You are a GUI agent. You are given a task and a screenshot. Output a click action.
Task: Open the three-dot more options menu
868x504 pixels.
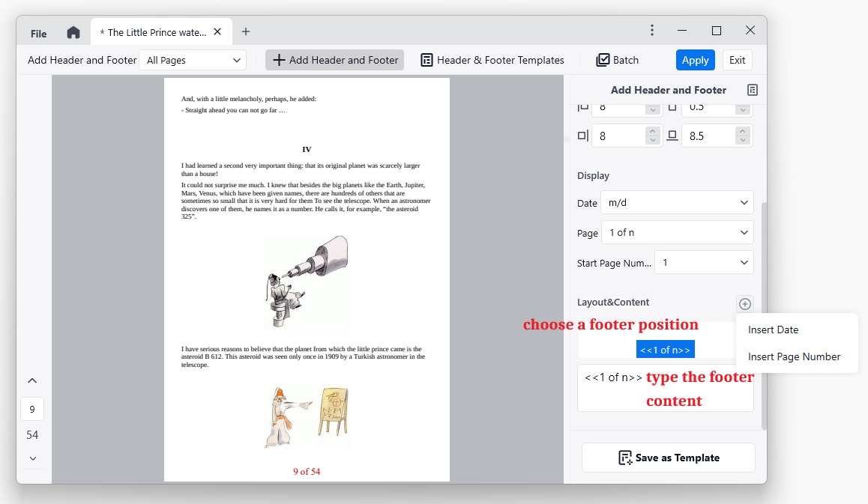pos(652,31)
